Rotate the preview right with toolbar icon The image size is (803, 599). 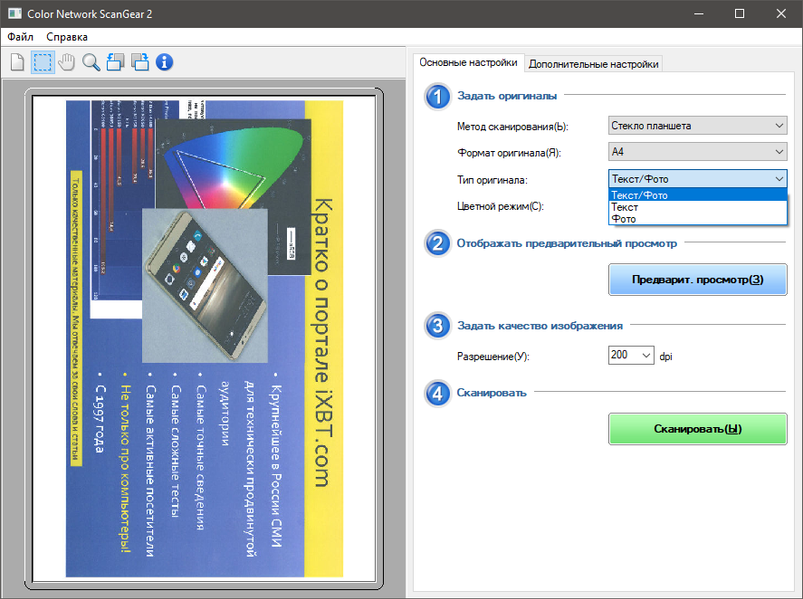pos(140,62)
